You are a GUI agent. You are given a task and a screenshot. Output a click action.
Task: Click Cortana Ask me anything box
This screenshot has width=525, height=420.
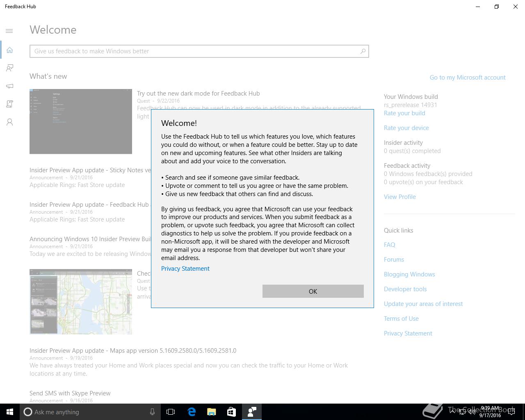tap(89, 412)
